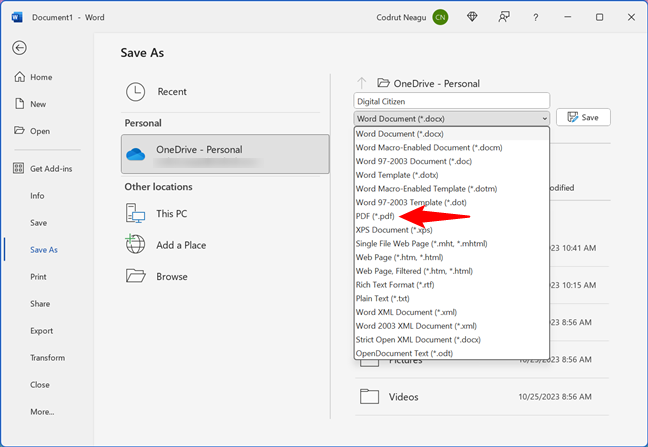This screenshot has width=648, height=447.
Task: Select This PC location
Action: pos(136,213)
